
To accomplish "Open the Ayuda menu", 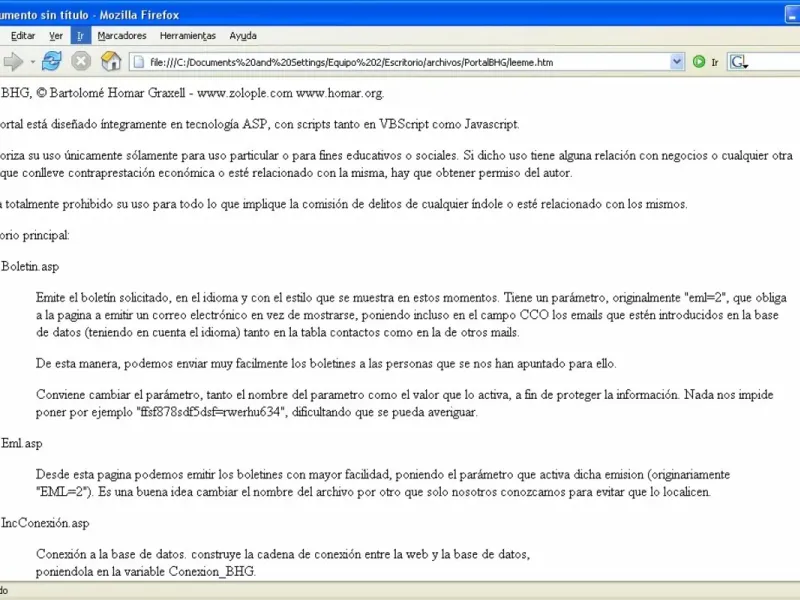I will tap(243, 36).
